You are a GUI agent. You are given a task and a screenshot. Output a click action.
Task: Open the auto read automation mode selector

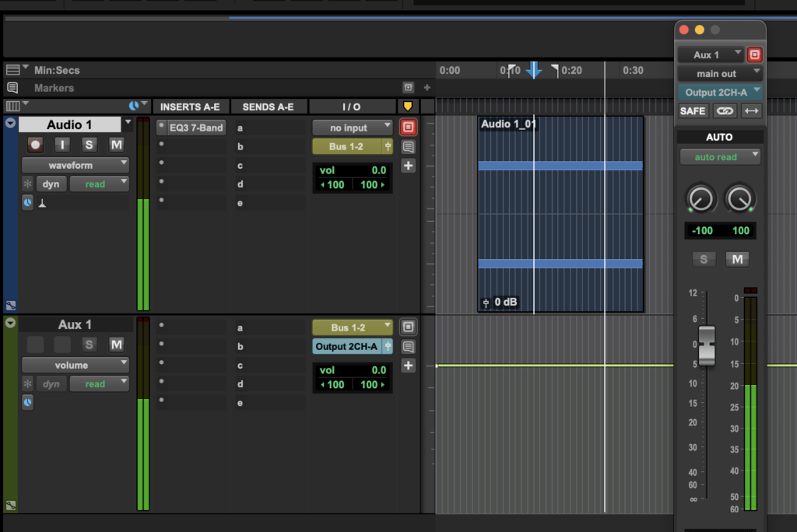(719, 156)
